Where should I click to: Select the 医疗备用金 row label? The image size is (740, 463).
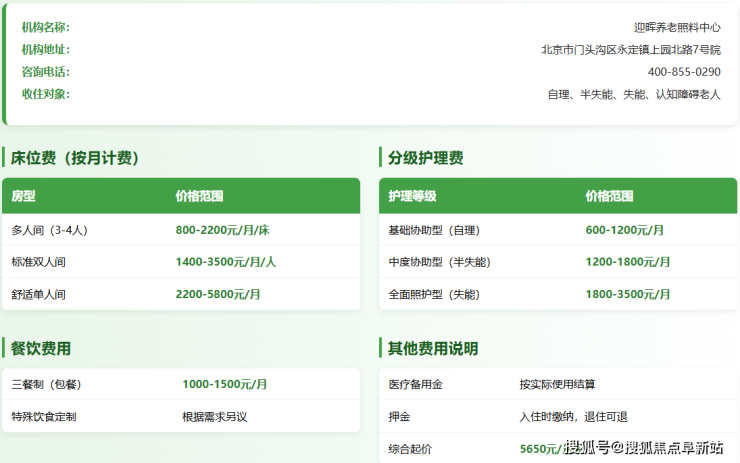pyautogui.click(x=415, y=385)
